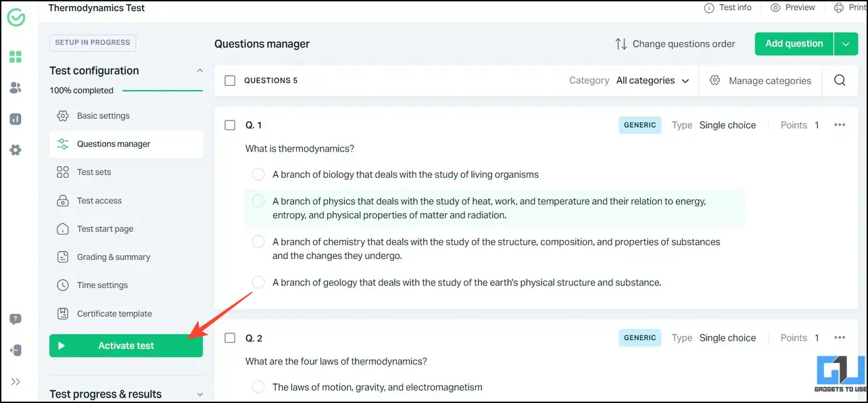Open the respondents people icon in sidebar
This screenshot has height=403, width=868.
[x=16, y=88]
